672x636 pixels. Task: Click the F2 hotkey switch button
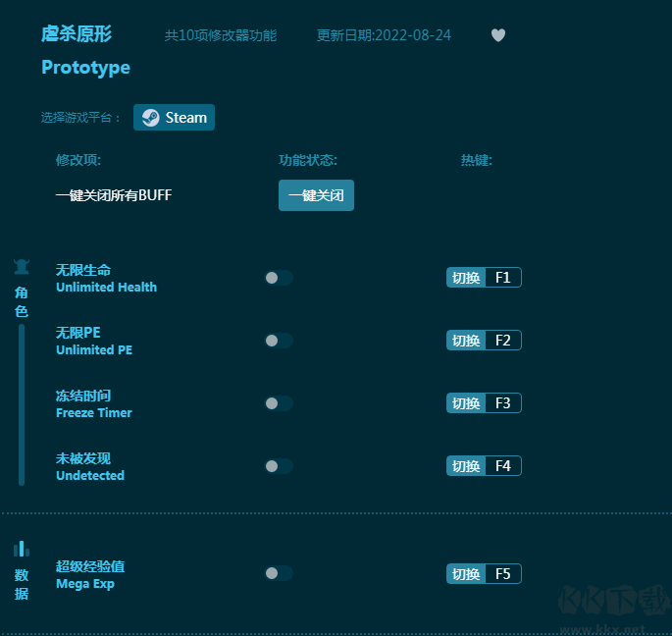click(x=466, y=341)
